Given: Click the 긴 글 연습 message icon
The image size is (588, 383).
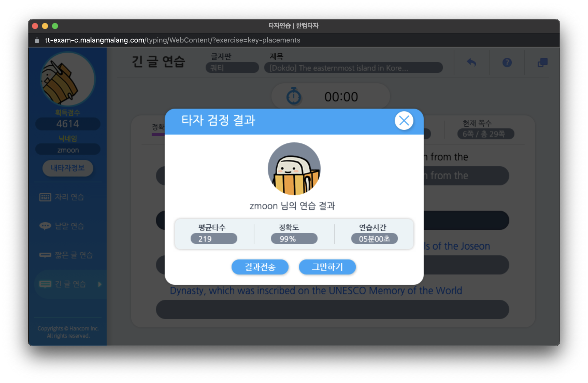Looking at the screenshot, I should click(x=45, y=284).
